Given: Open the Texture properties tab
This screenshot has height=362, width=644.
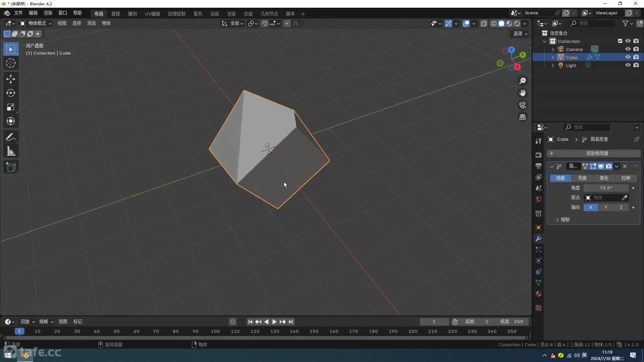Looking at the screenshot, I should click(x=538, y=308).
